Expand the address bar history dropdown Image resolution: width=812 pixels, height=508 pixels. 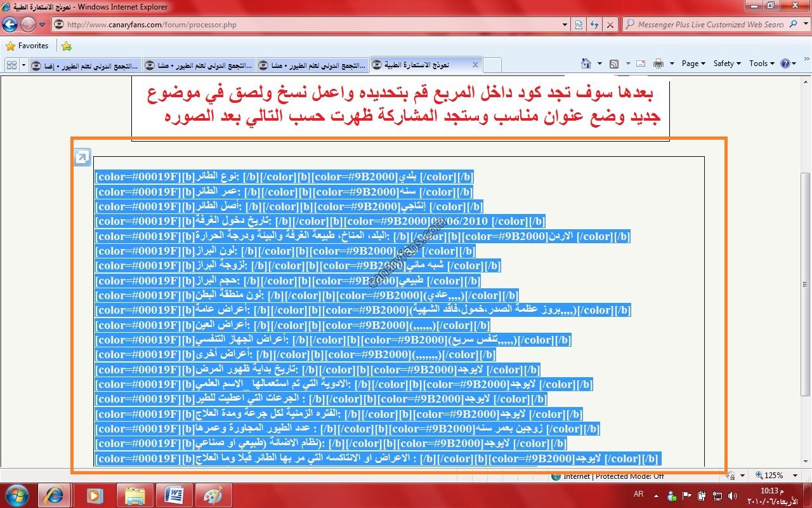coord(565,25)
